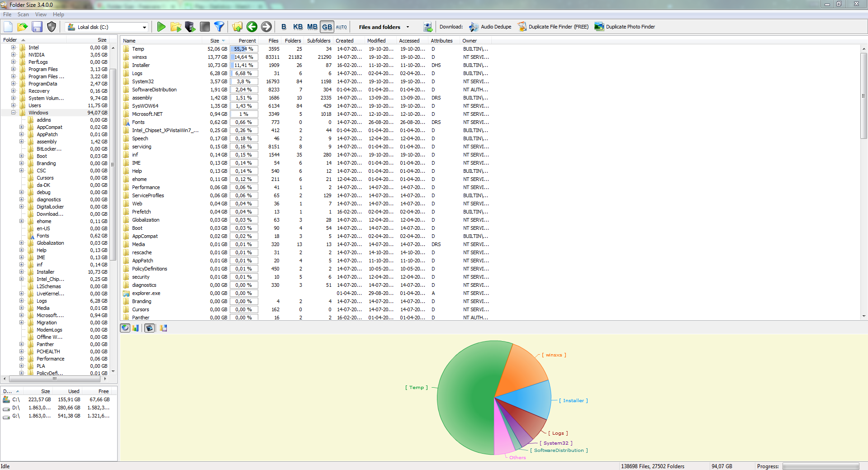Collapse the Windows folder in tree

pos(13,113)
